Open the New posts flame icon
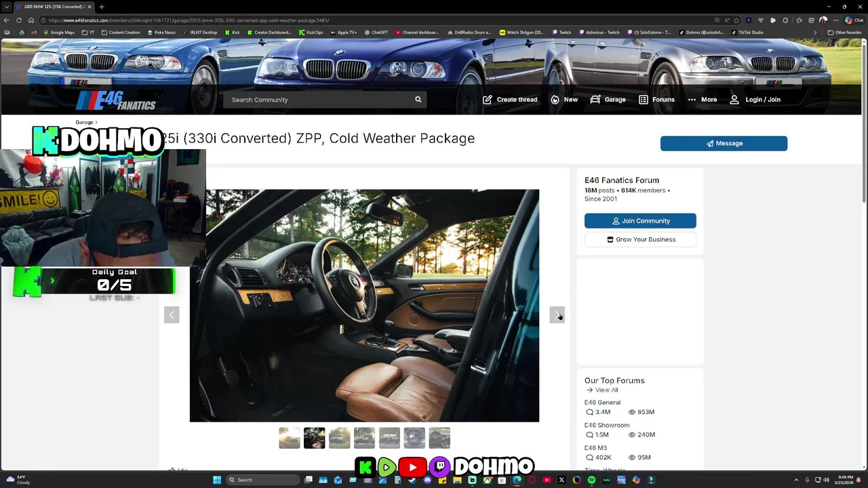868x488 pixels. pos(555,100)
